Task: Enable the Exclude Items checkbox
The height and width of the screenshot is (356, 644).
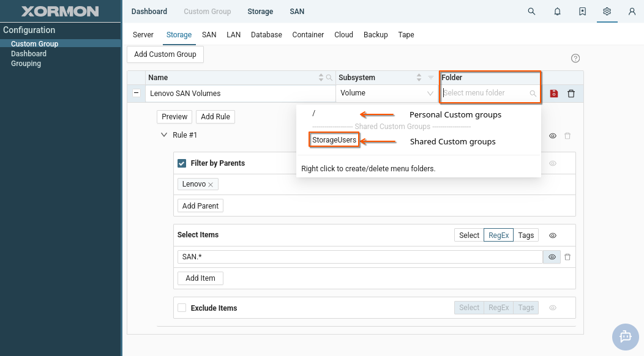Action: pos(182,308)
